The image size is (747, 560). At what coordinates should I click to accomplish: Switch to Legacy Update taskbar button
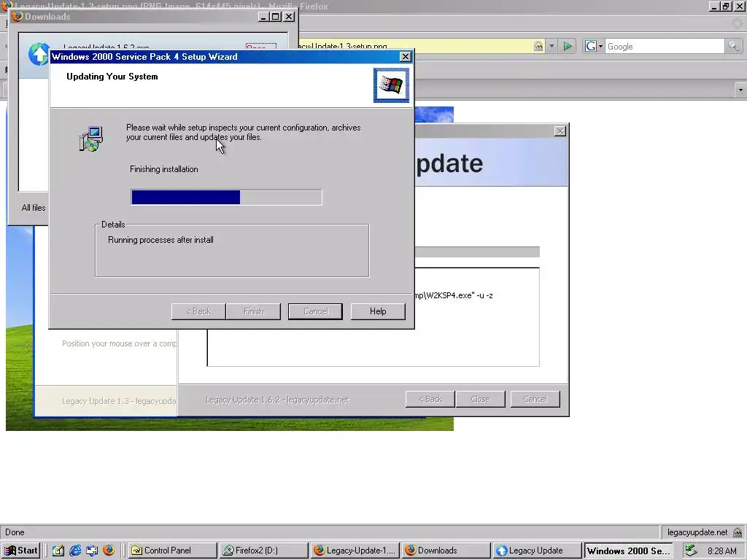[x=538, y=551]
